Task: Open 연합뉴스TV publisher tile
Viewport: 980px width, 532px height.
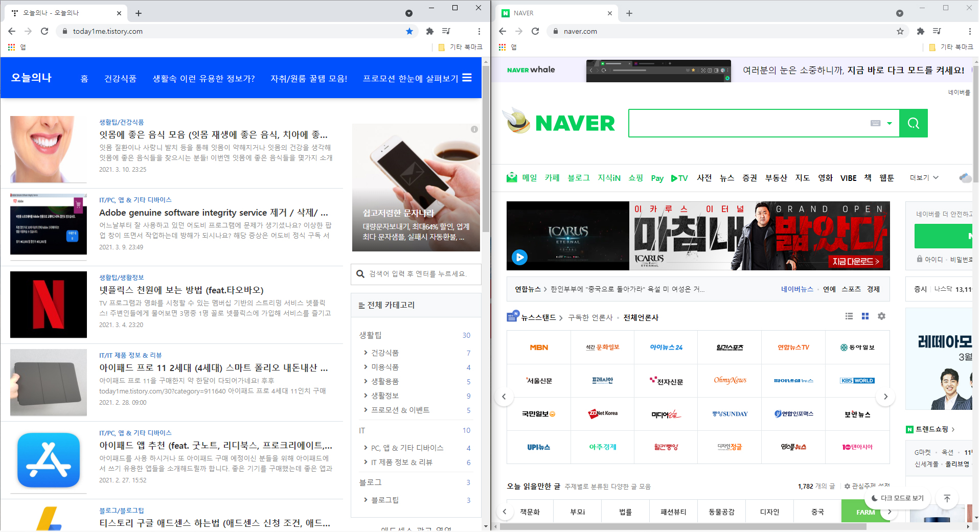Action: point(793,347)
